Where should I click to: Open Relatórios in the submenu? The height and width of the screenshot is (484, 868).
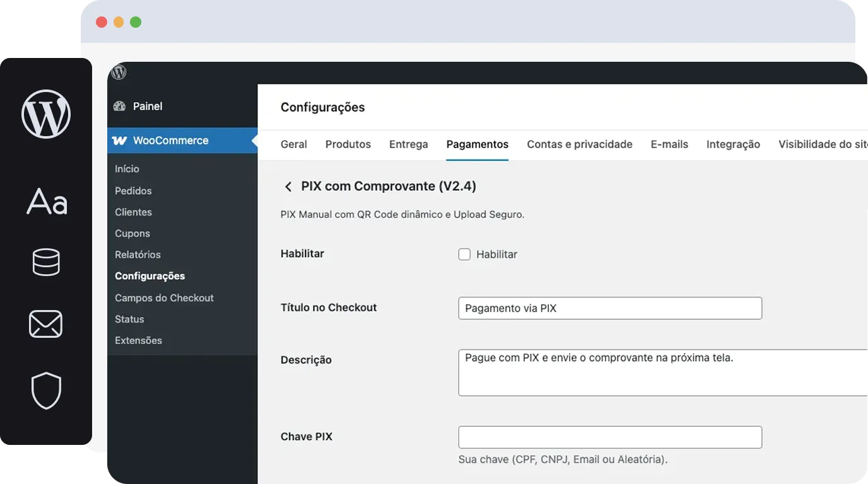click(x=138, y=255)
